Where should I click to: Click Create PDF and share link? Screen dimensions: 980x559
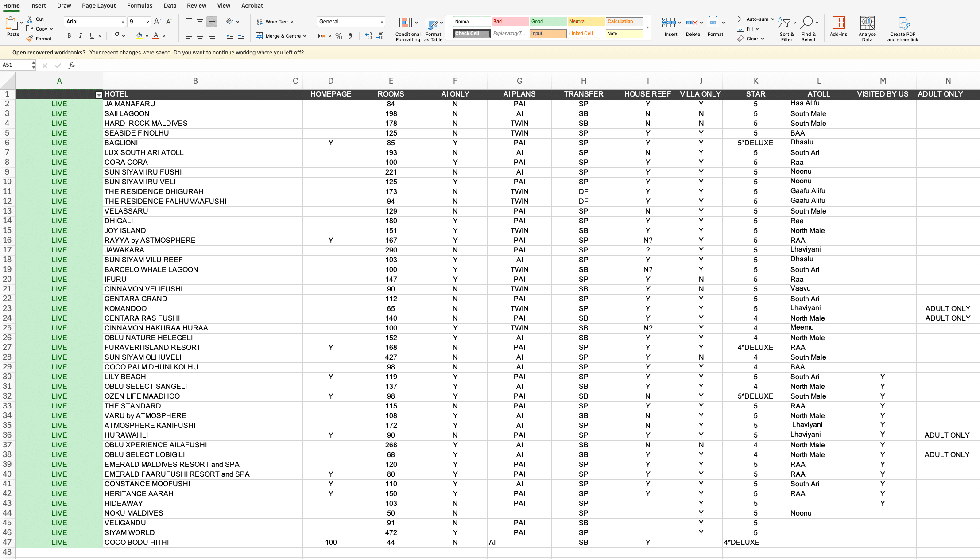pos(903,29)
